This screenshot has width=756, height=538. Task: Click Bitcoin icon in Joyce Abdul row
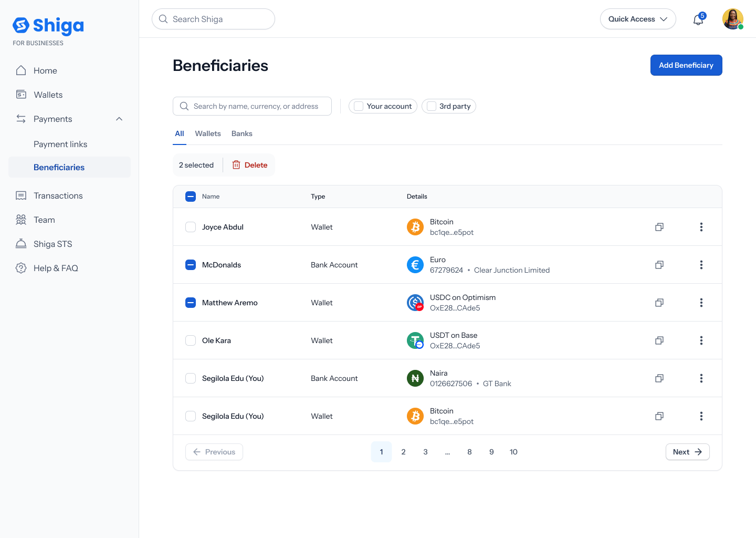(415, 227)
